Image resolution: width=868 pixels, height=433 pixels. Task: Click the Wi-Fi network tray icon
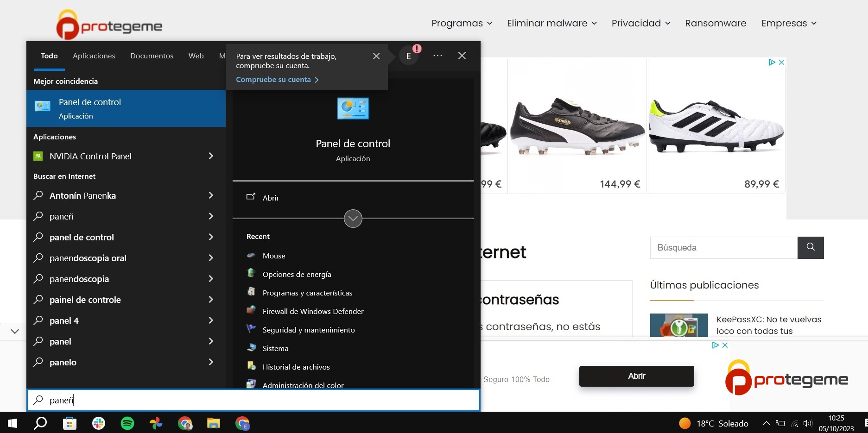point(795,423)
